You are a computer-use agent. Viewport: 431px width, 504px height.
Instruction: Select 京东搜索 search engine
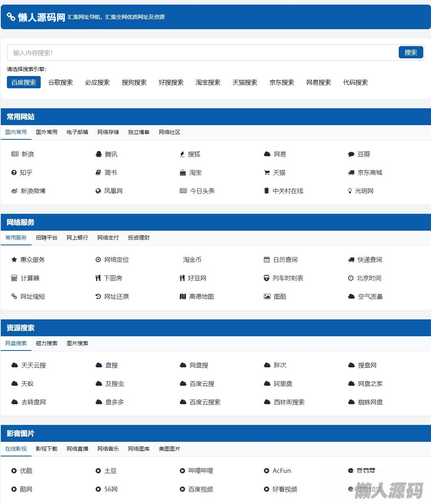click(282, 82)
